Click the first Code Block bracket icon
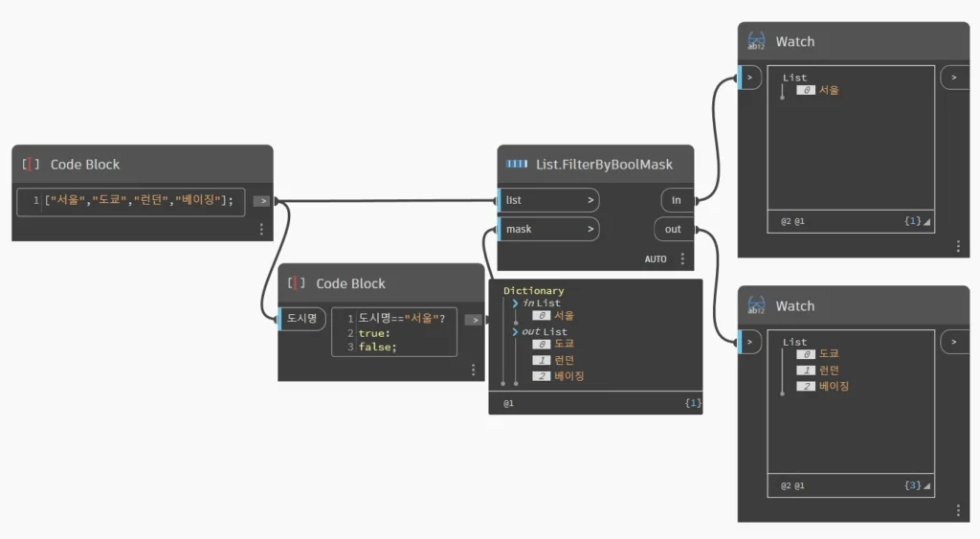Screen dimensions: 980x539 30,165
